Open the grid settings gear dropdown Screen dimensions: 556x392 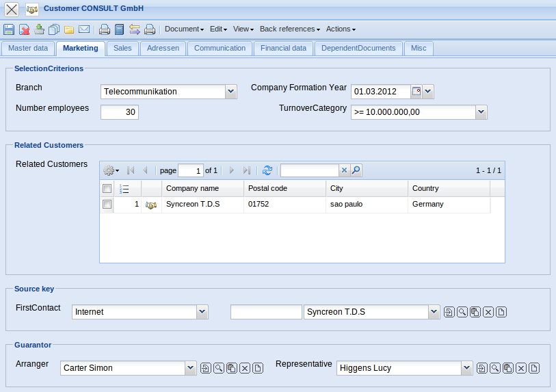(111, 170)
